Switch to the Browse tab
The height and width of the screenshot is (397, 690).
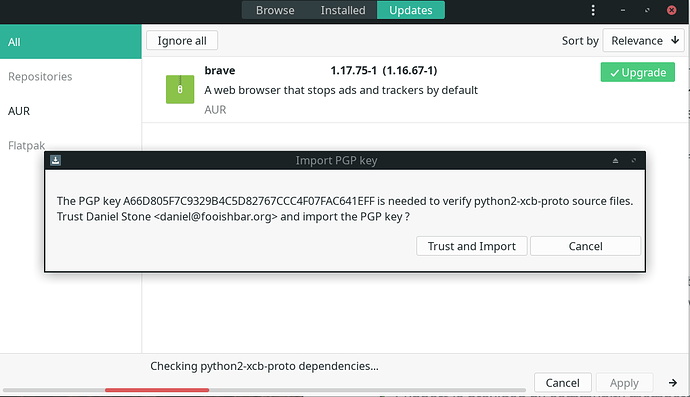[x=275, y=10]
